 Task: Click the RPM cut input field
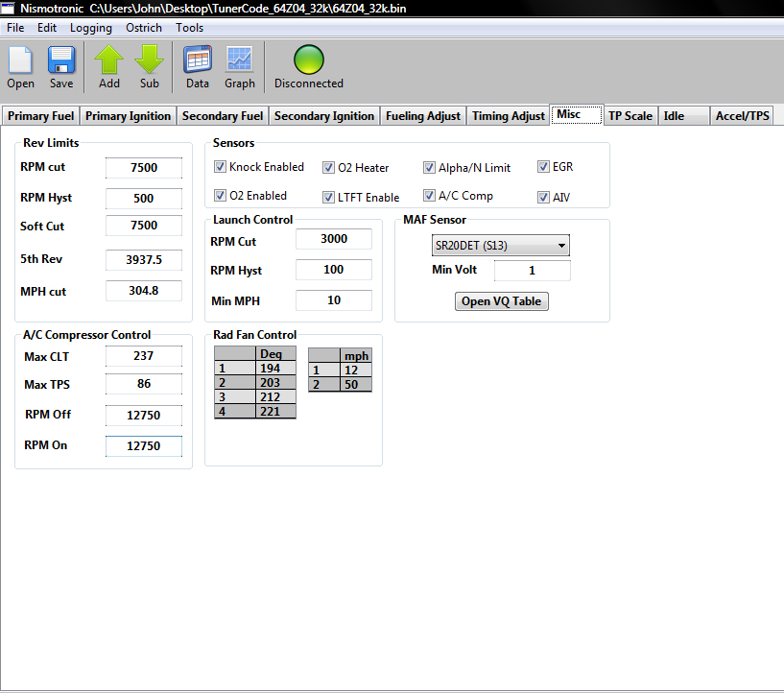pos(143,168)
